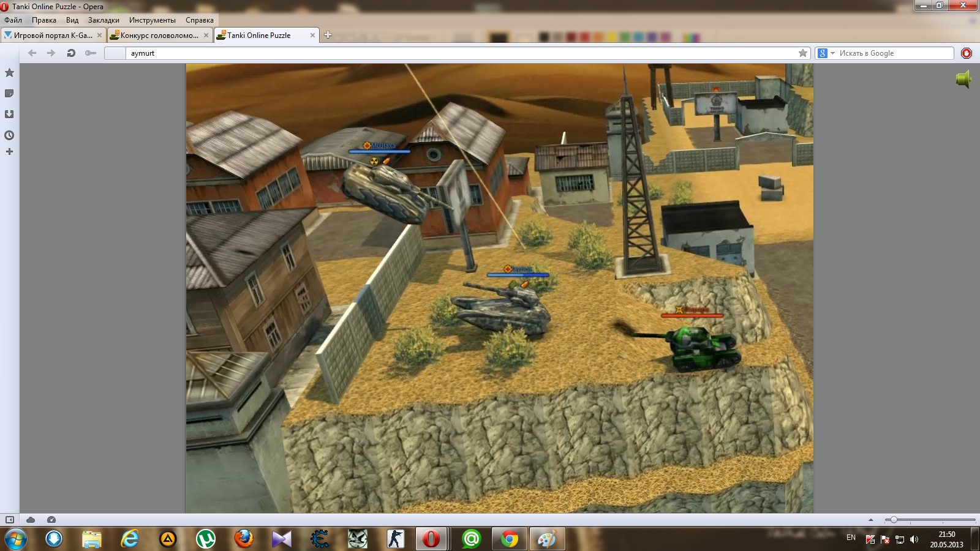Open the Справка menu

tap(200, 20)
